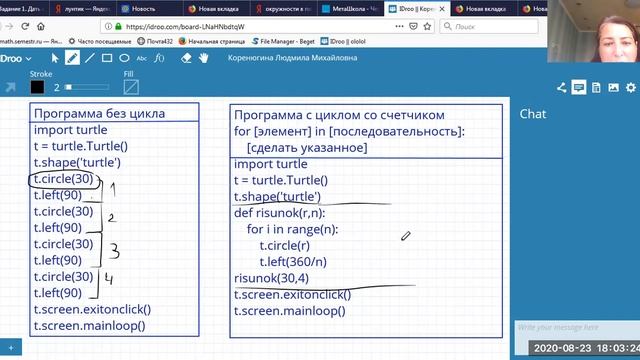Click the green padlock site info icon
This screenshot has width=640, height=360.
[x=118, y=27]
